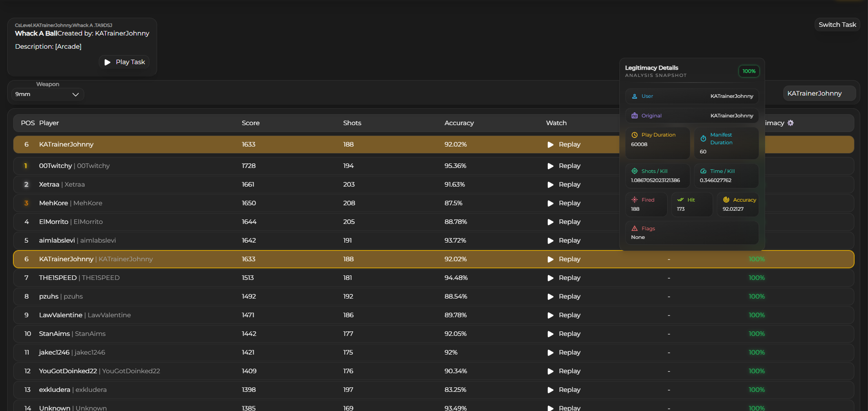
Task: Click the Play Duration clock icon
Action: (x=634, y=135)
